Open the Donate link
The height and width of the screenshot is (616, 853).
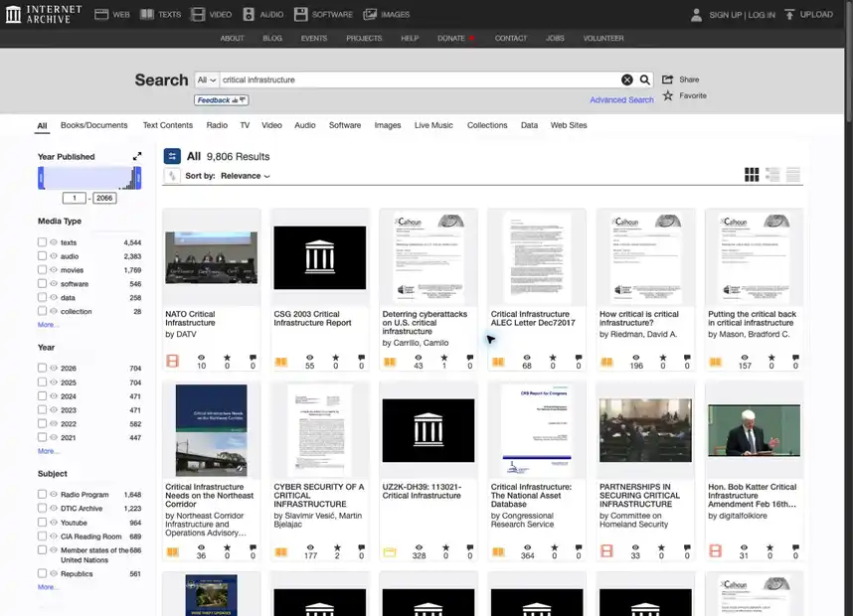[x=451, y=38]
